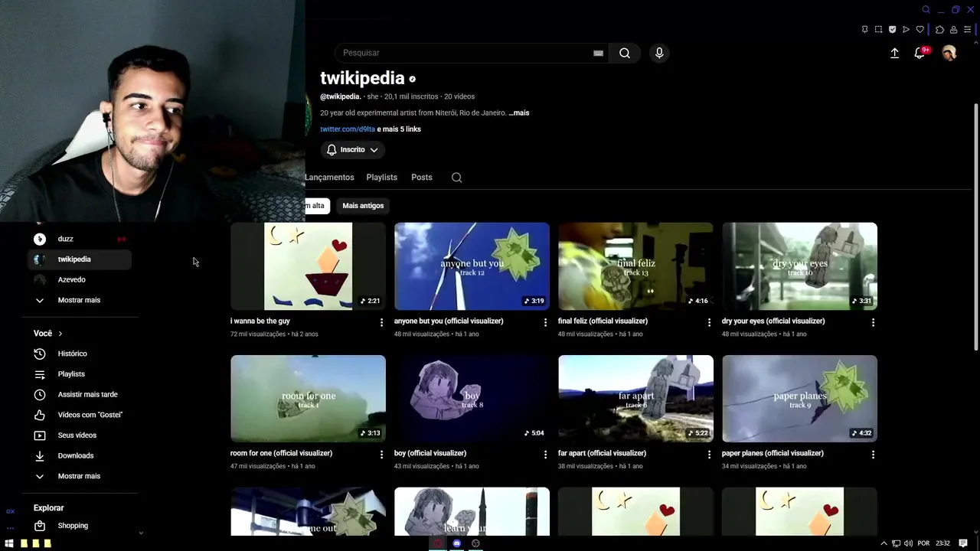Open options menu for 'dry your eyes' video

873,323
